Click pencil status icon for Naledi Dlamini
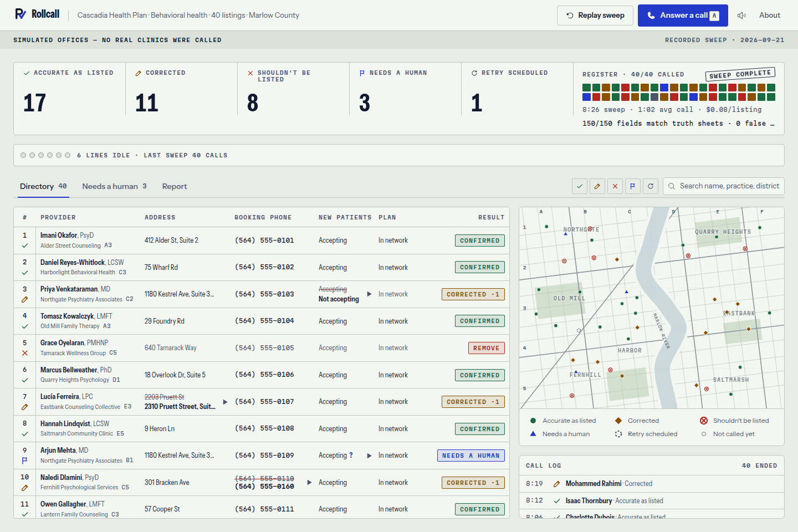This screenshot has height=532, width=798. point(25,488)
